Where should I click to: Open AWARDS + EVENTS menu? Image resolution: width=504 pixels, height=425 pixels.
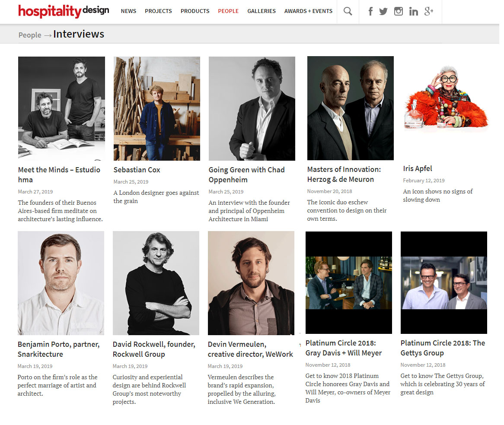(x=308, y=11)
